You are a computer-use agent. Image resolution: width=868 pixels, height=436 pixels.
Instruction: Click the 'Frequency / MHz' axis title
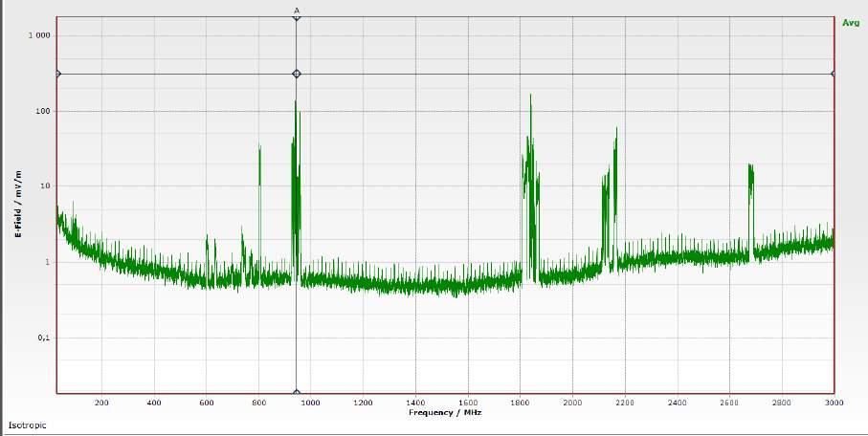[x=445, y=413]
